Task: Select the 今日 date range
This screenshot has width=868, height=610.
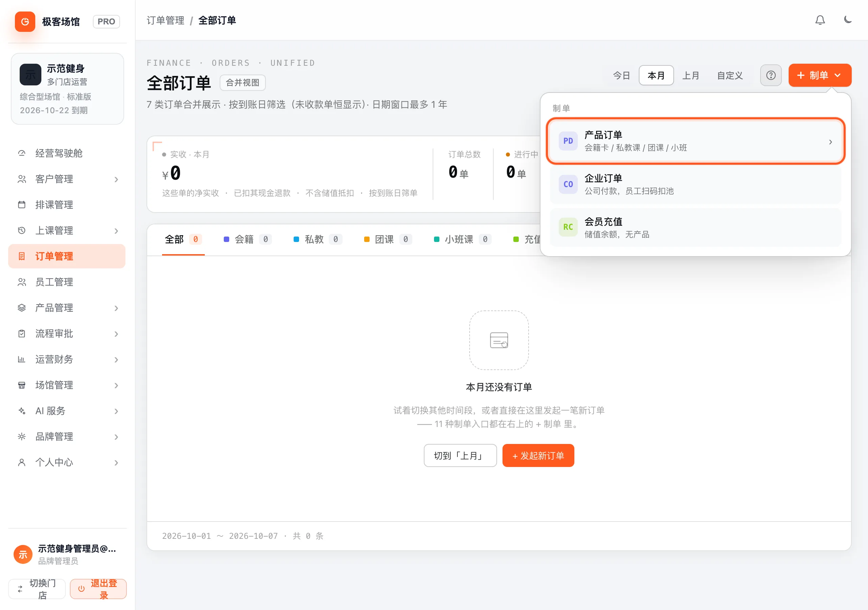Action: [x=621, y=75]
